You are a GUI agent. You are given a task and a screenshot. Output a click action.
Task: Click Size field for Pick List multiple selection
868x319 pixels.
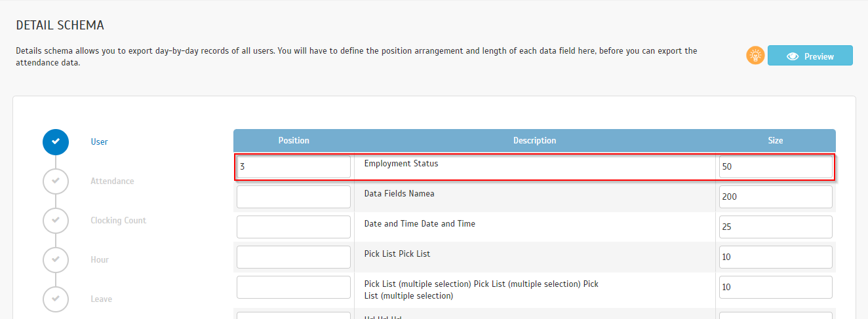point(775,287)
